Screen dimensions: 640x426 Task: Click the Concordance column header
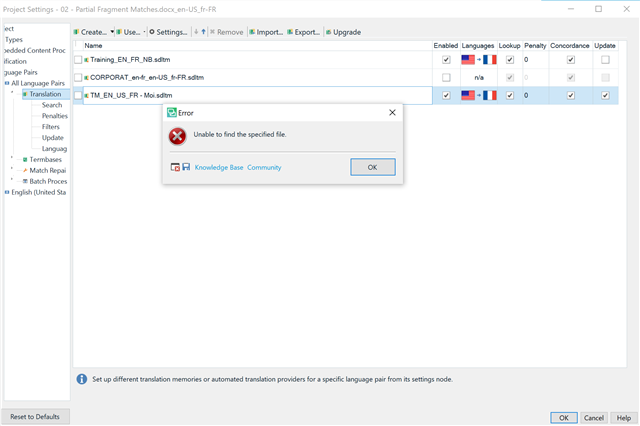pyautogui.click(x=570, y=46)
